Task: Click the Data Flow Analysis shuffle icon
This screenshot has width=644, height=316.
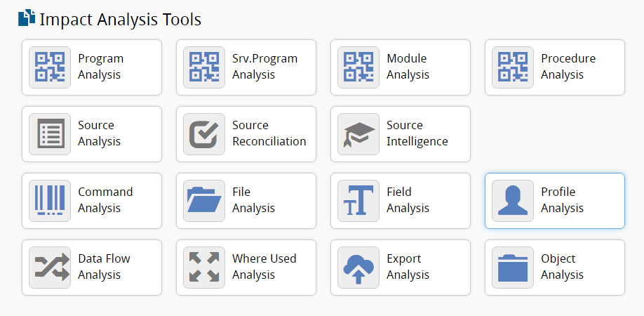Action: point(50,268)
